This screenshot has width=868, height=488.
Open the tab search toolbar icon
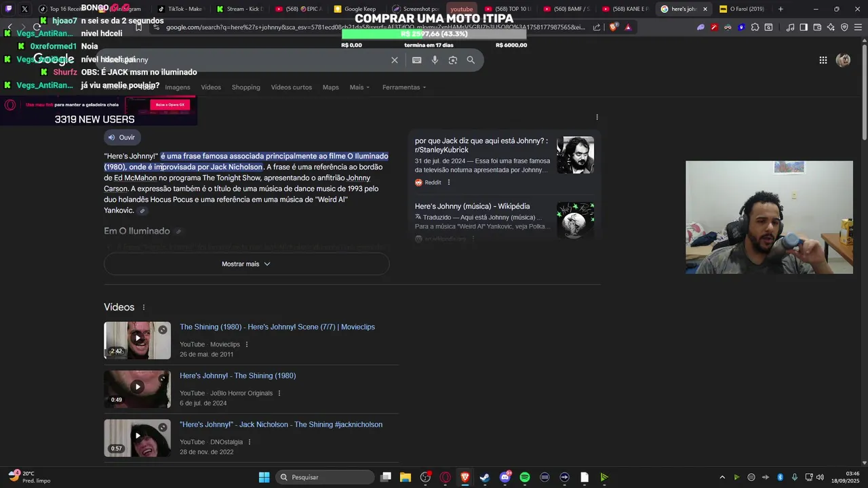768,27
